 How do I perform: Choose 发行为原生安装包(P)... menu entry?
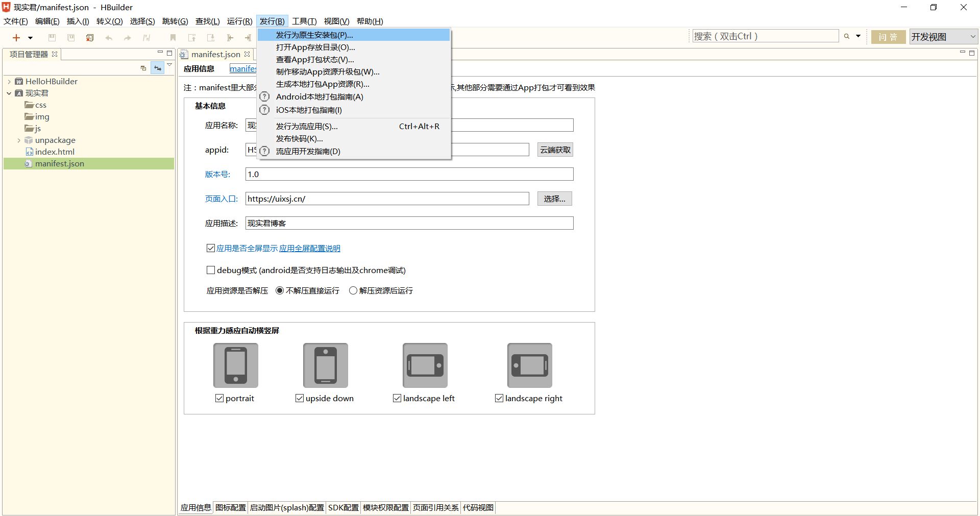coord(353,35)
